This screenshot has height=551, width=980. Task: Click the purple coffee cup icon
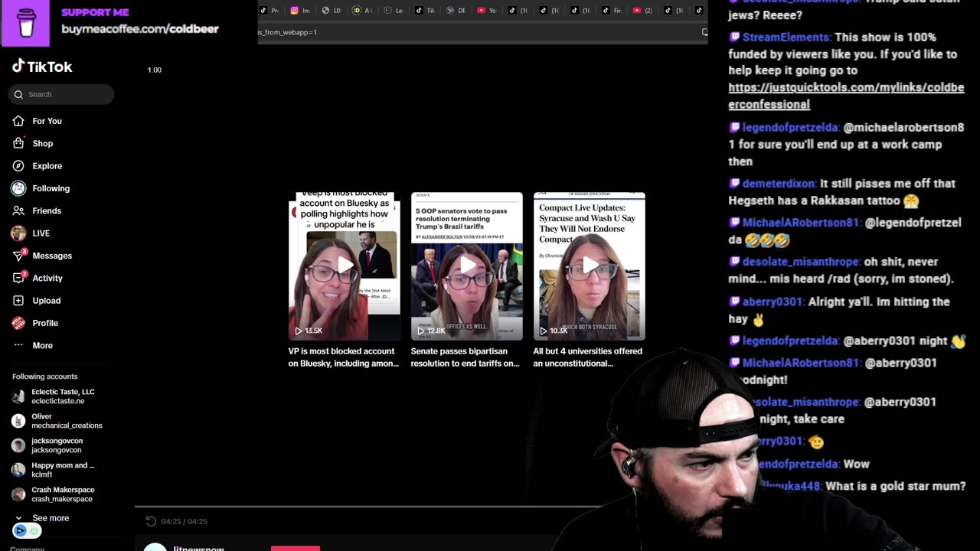click(x=27, y=23)
